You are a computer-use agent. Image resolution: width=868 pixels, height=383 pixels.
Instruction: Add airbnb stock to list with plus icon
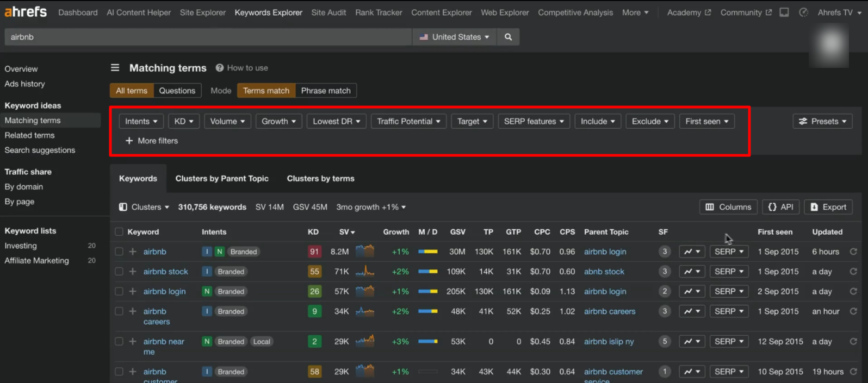point(133,272)
